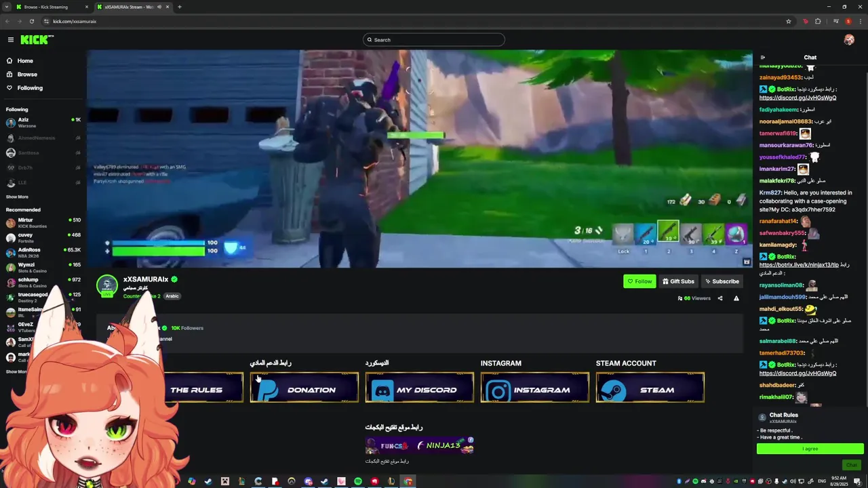868x488 pixels.
Task: Open schlump channel in Recommended
Action: pyautogui.click(x=43, y=283)
